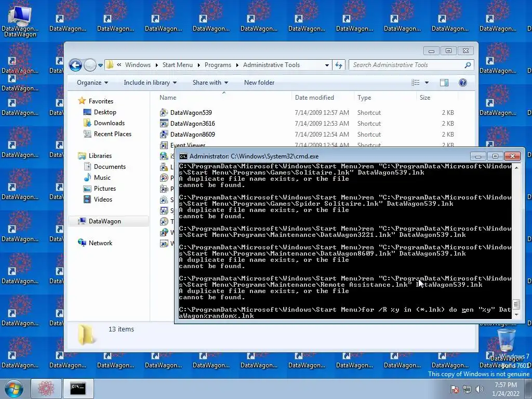Open Pictures library
Image resolution: width=532 pixels, height=399 pixels.
(105, 188)
